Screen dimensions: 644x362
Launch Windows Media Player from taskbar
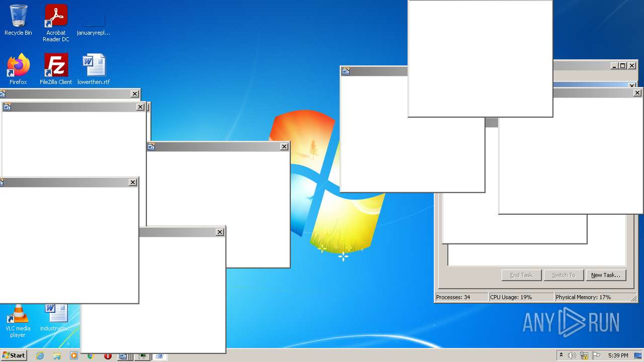(x=74, y=355)
